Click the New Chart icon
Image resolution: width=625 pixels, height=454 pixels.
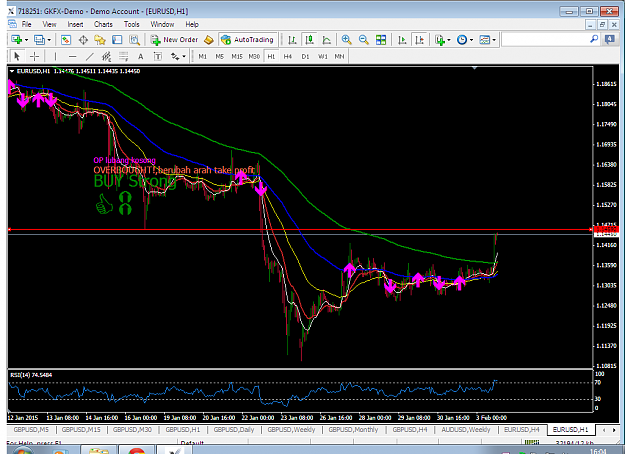tap(16, 39)
